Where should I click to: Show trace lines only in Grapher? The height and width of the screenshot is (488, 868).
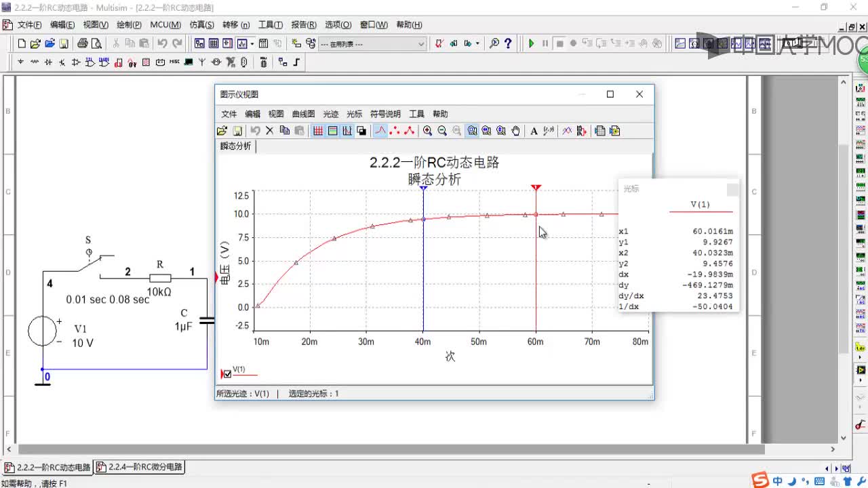[x=380, y=131]
